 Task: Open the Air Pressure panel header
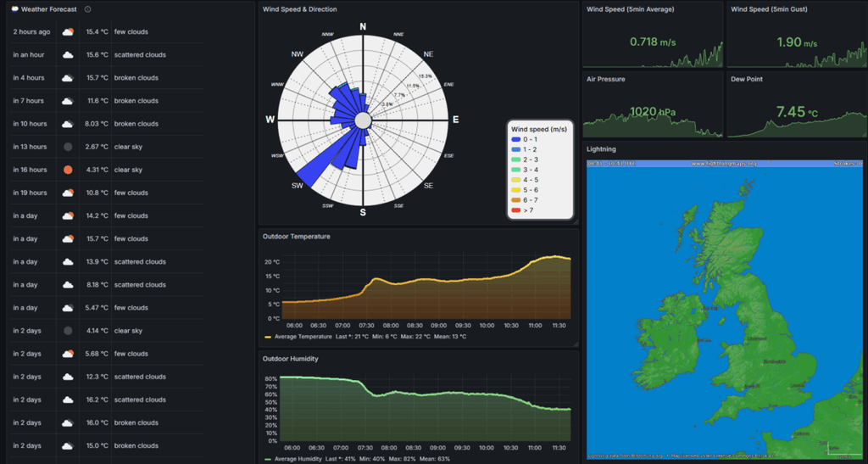606,79
